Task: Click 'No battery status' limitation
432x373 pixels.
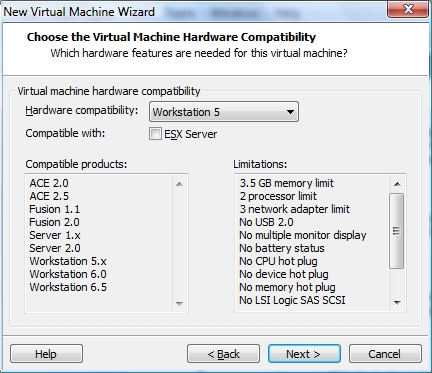Action: (x=282, y=248)
